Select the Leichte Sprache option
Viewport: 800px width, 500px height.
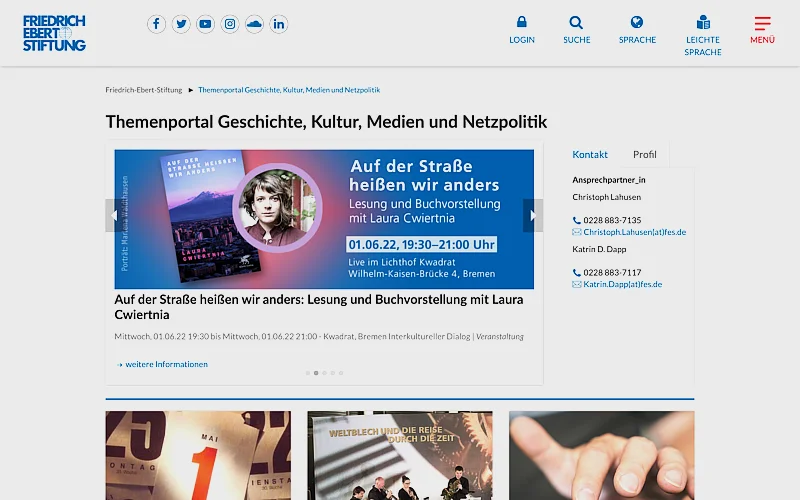703,23
